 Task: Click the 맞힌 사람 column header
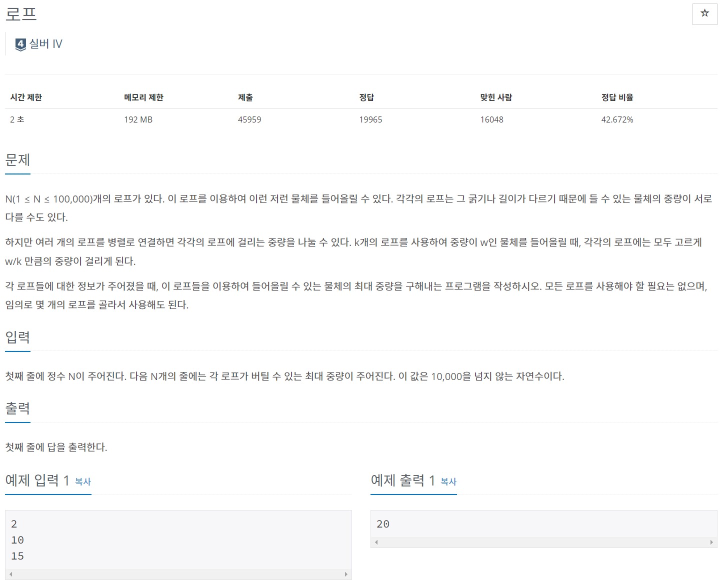coord(496,97)
